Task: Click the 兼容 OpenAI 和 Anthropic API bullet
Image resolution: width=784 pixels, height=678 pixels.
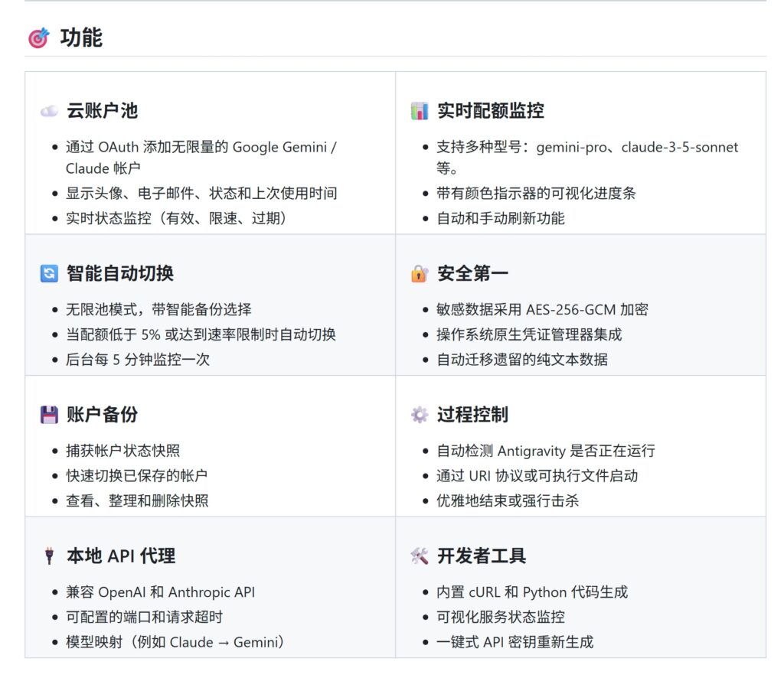Action: pos(160,592)
